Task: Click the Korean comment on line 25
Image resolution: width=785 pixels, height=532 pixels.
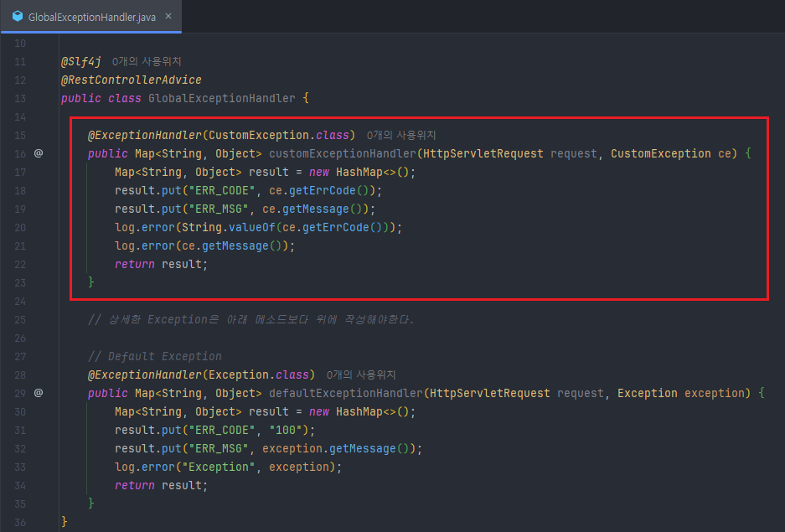Action: pos(251,320)
